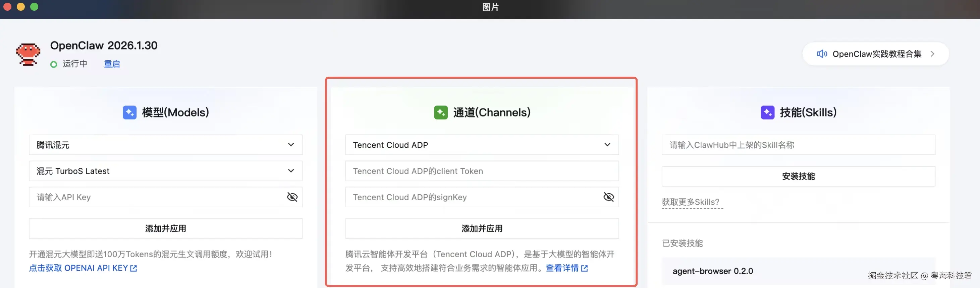Open the 腾讯混元 provider dropdown

tap(165, 145)
